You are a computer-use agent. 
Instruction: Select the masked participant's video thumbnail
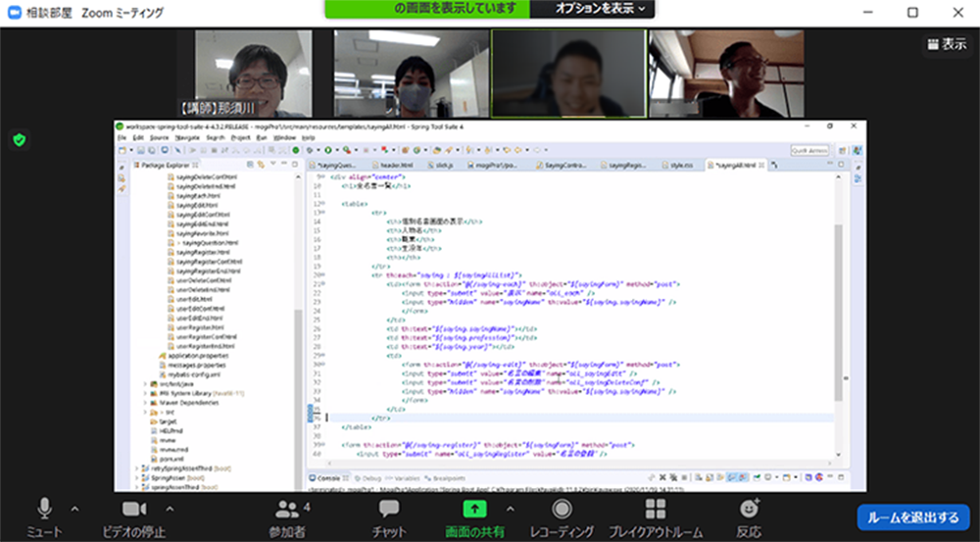point(412,74)
